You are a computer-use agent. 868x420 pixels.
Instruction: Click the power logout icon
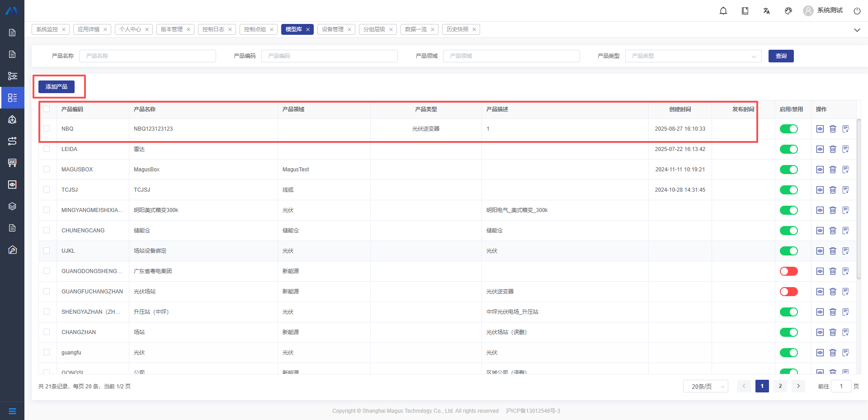(857, 11)
